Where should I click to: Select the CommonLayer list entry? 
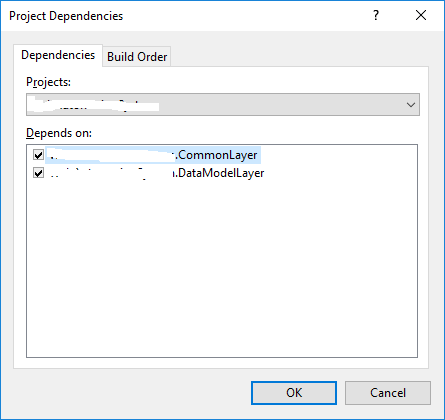click(153, 155)
